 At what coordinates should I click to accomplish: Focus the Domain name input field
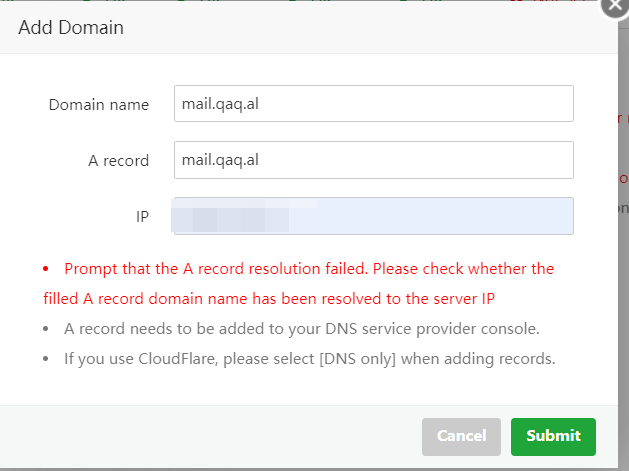click(x=373, y=104)
